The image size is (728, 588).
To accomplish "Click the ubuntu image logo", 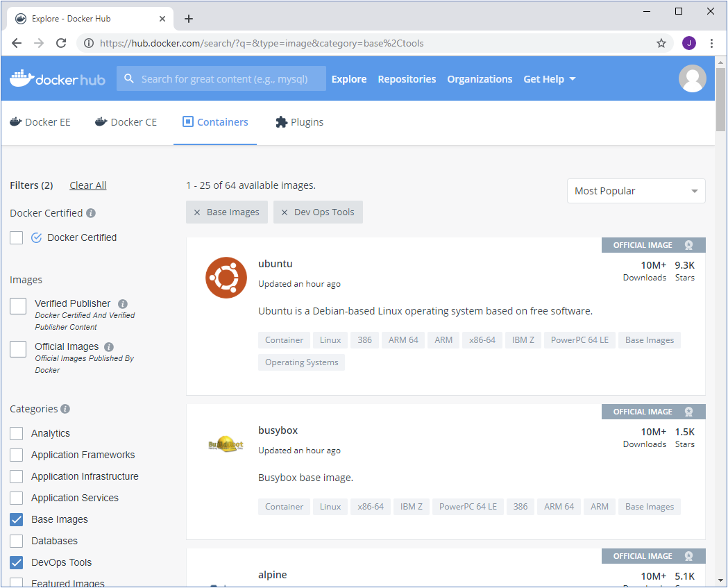I will click(x=226, y=277).
